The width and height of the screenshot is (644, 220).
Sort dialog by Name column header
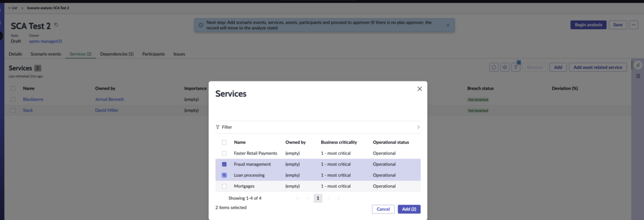240,142
